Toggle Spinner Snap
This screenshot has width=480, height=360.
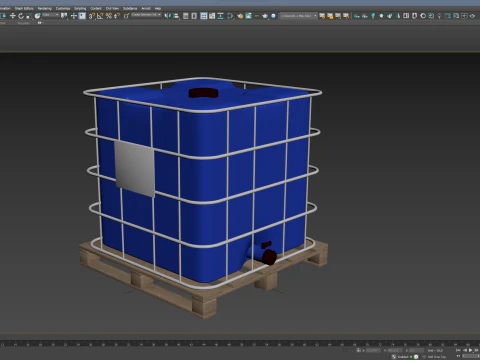click(117, 16)
